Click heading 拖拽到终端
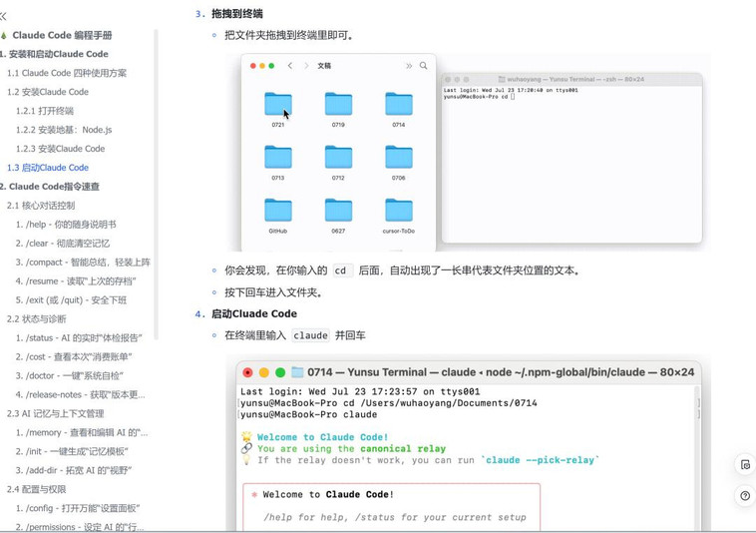This screenshot has width=756, height=533. pyautogui.click(x=237, y=14)
